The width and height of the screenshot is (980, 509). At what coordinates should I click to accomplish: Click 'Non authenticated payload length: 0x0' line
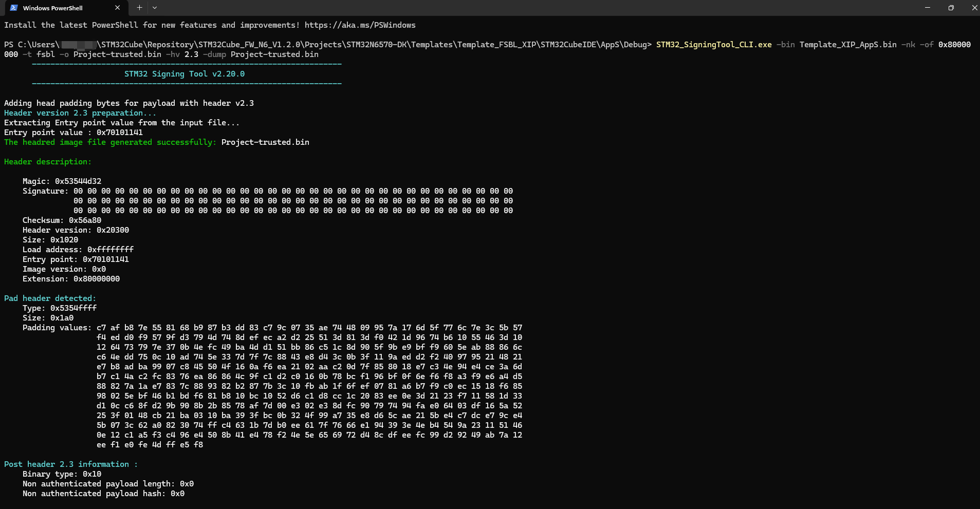coord(108,484)
